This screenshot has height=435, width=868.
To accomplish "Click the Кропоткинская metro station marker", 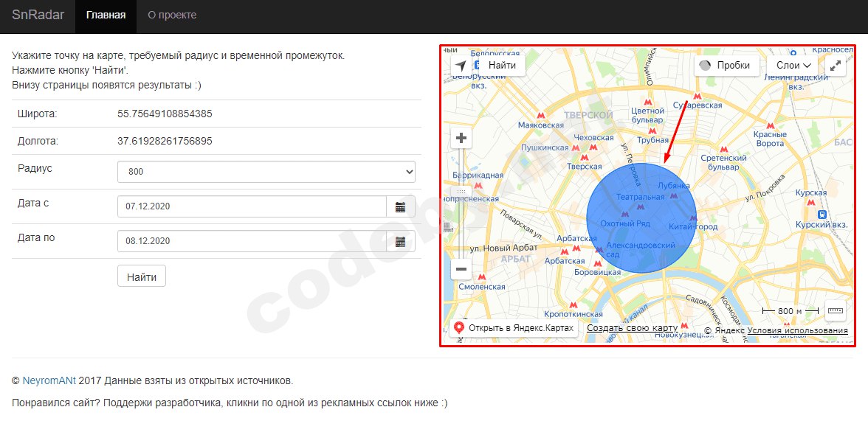I will click(x=573, y=305).
